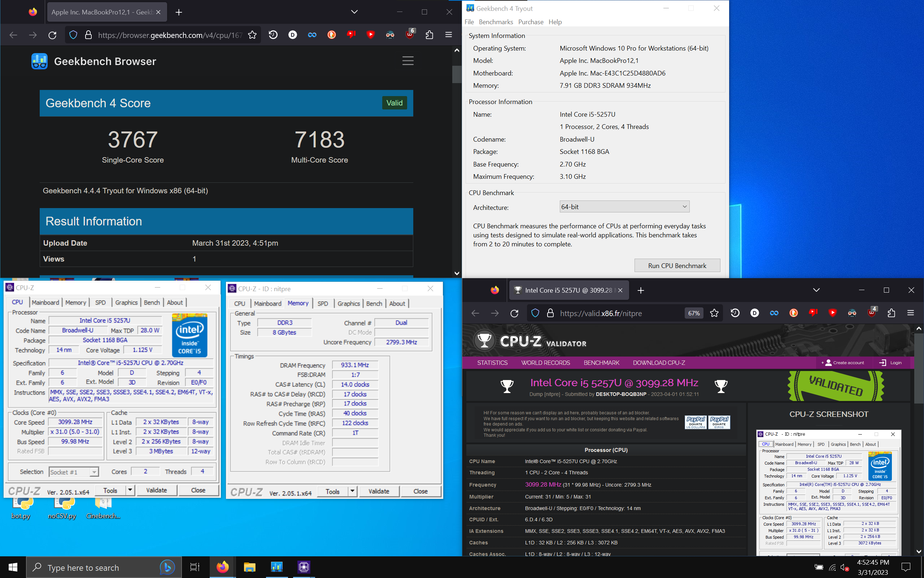Expand Tools dropdown arrow in CPU-Z ID nitpre window
The image size is (924, 578).
coord(352,492)
